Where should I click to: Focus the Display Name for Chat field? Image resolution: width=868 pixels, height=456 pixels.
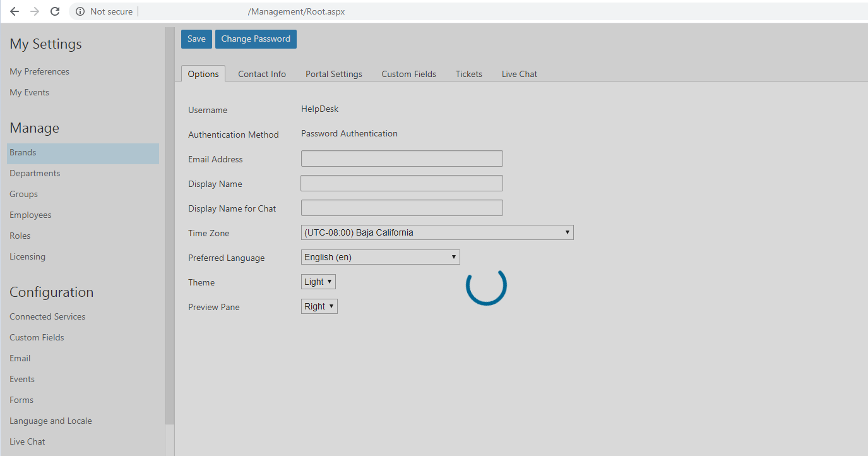(401, 208)
